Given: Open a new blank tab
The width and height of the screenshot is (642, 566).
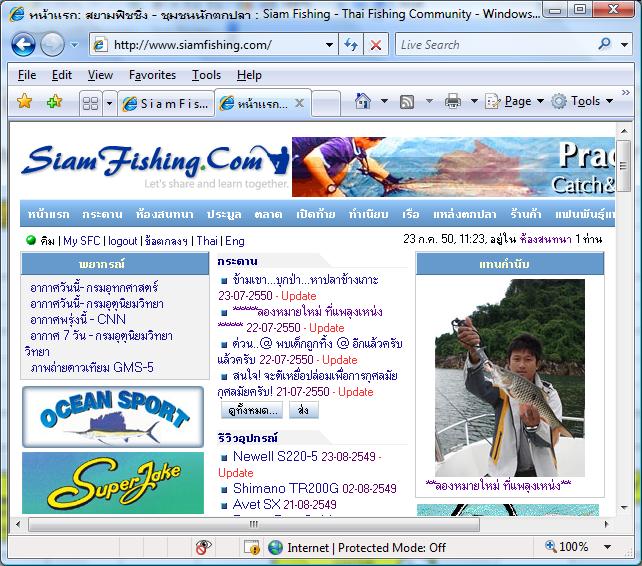Looking at the screenshot, I should [x=326, y=103].
